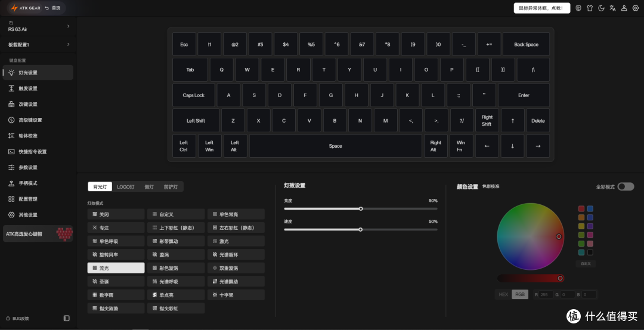
Task: Switch to the 侧灯 side light tab
Action: click(x=149, y=187)
